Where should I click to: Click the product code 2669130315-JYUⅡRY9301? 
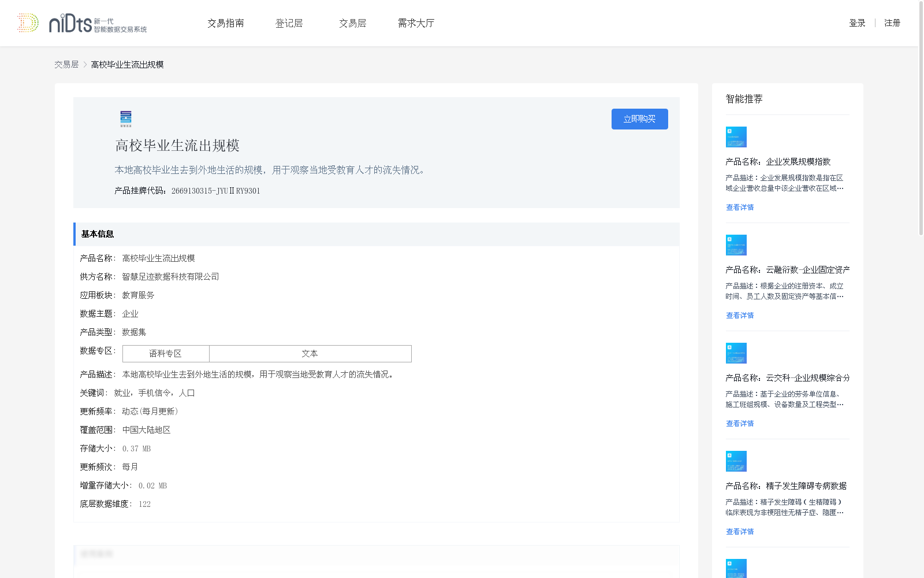[x=216, y=191]
